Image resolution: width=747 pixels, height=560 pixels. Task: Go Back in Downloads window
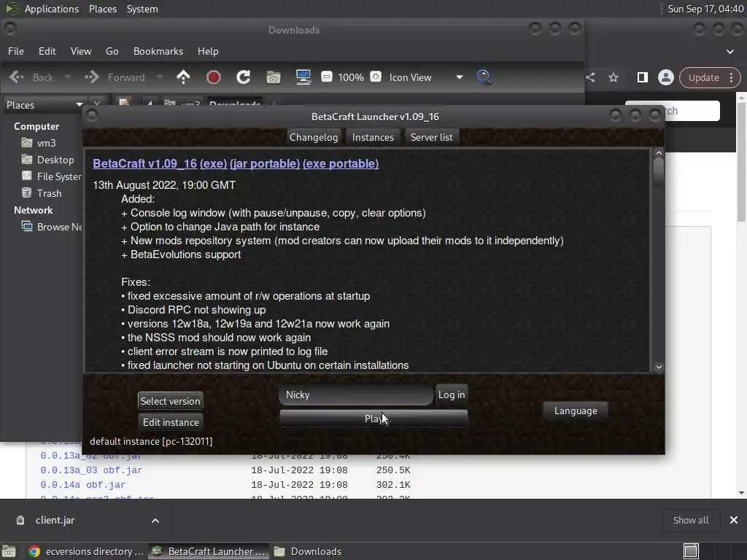click(x=31, y=77)
